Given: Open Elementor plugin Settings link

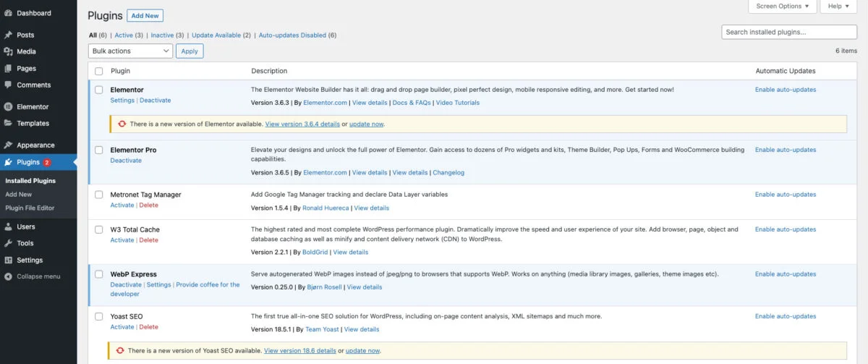Looking at the screenshot, I should click(122, 100).
